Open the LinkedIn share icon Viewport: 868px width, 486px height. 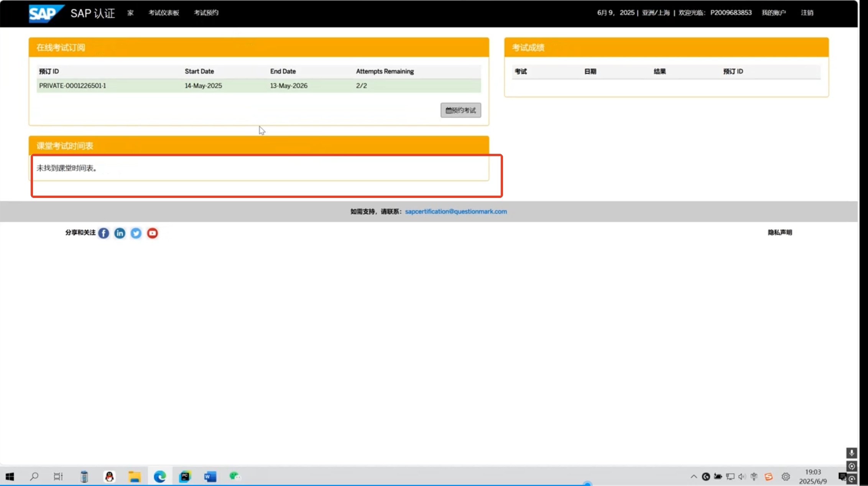click(x=119, y=233)
